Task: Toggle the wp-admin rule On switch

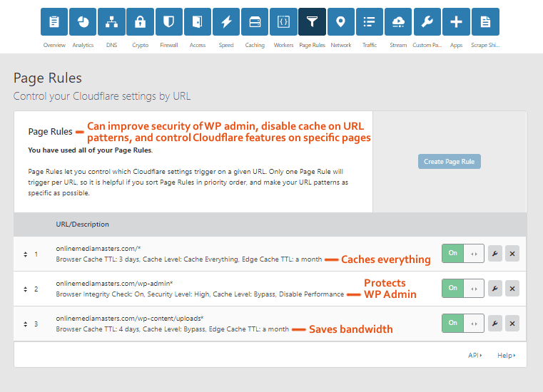Action: tap(462, 288)
